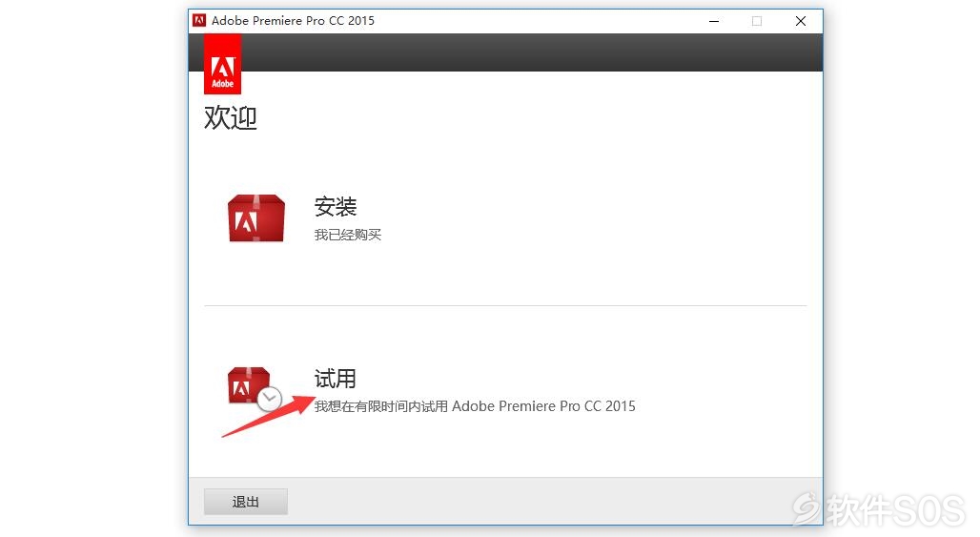Click the window title Adobe Premiere Pro CC 2015
This screenshot has height=537, width=980.
tap(293, 21)
